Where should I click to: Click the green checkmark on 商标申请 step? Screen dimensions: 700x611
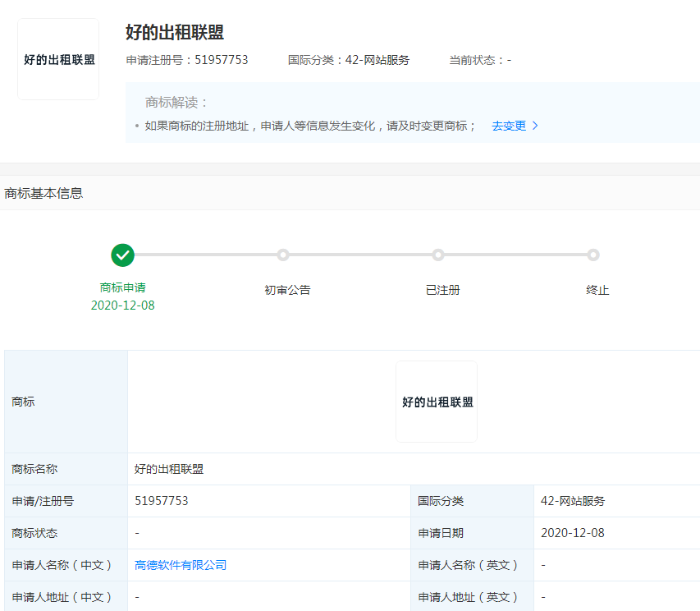[x=122, y=255]
